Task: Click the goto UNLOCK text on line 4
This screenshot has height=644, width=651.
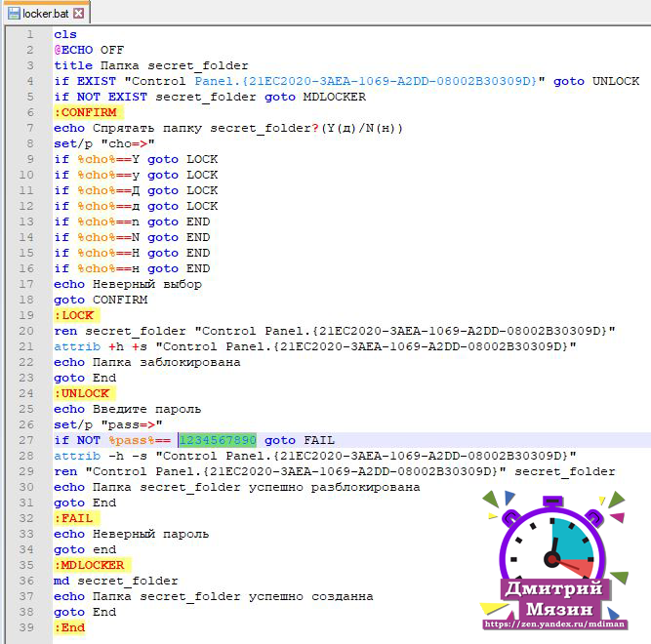Action: pos(596,81)
